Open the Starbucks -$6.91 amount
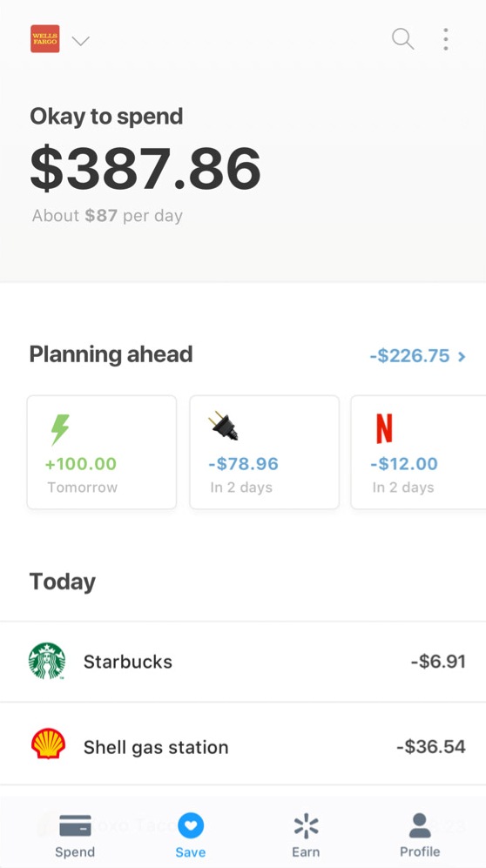Image resolution: width=486 pixels, height=868 pixels. click(438, 661)
